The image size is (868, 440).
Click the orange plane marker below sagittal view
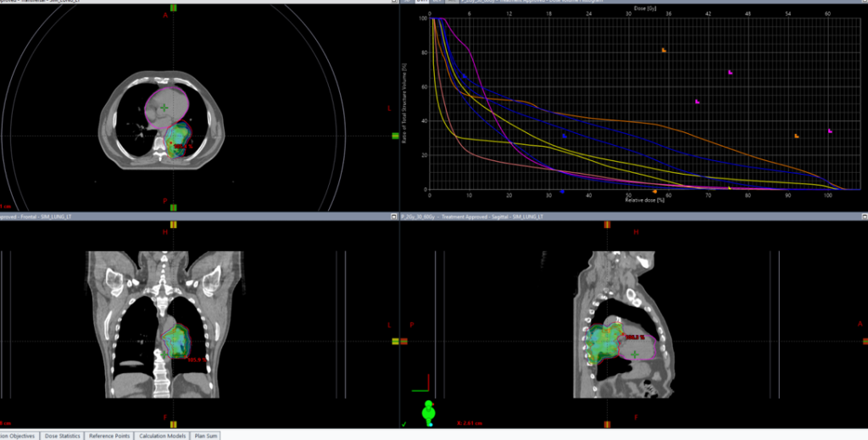pos(607,423)
